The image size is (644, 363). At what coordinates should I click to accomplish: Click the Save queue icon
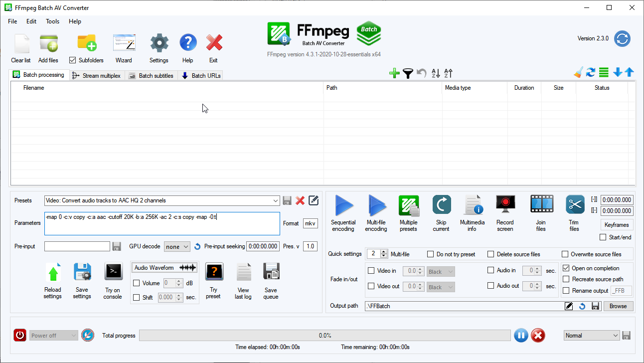[x=271, y=272]
